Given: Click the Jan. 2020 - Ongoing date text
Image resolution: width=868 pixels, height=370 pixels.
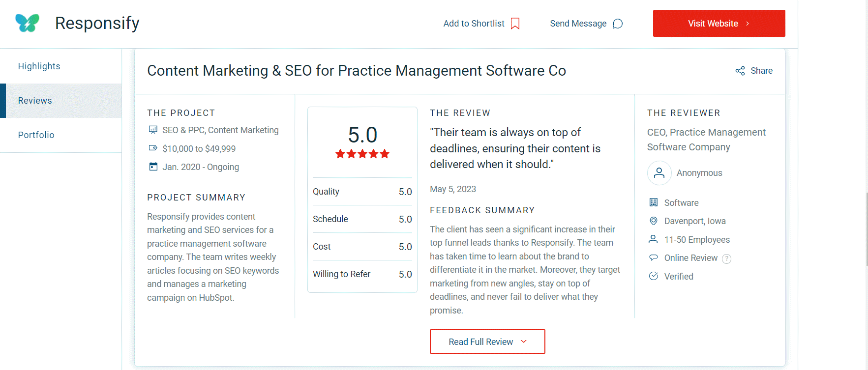Looking at the screenshot, I should [x=201, y=167].
